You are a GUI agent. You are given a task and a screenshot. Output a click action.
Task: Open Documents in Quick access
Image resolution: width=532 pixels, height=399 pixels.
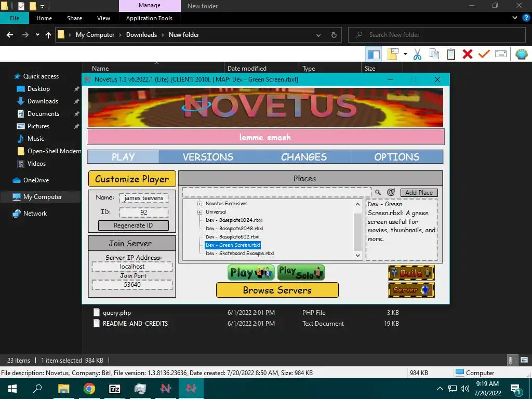click(43, 114)
